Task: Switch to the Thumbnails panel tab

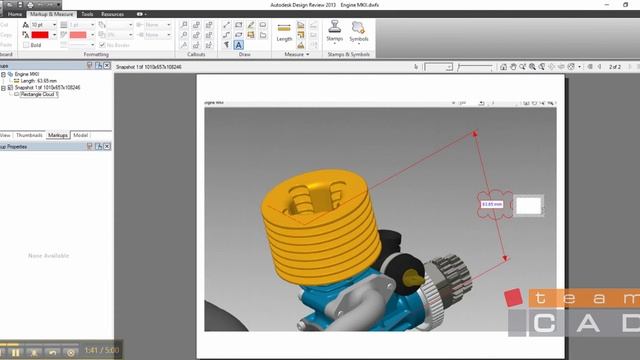Action: click(x=29, y=135)
